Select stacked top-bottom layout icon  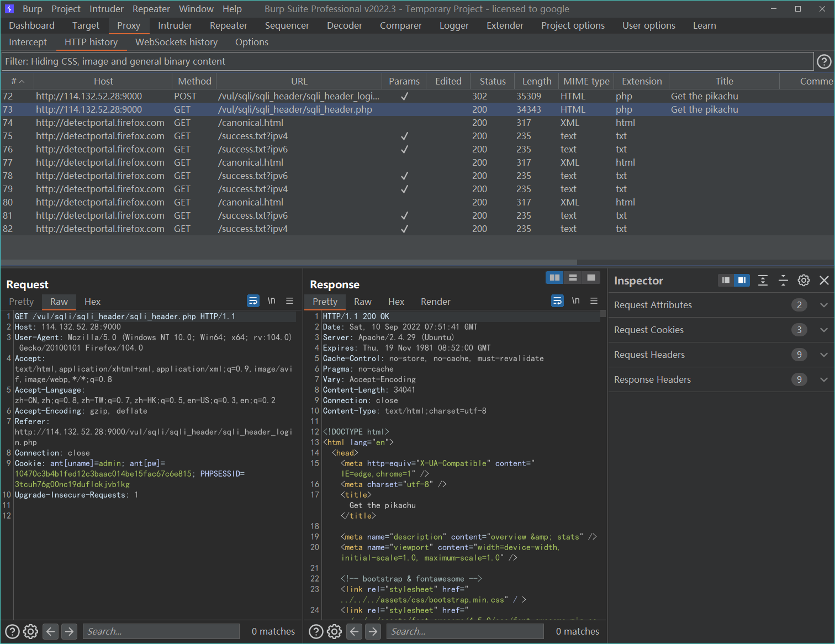click(573, 277)
